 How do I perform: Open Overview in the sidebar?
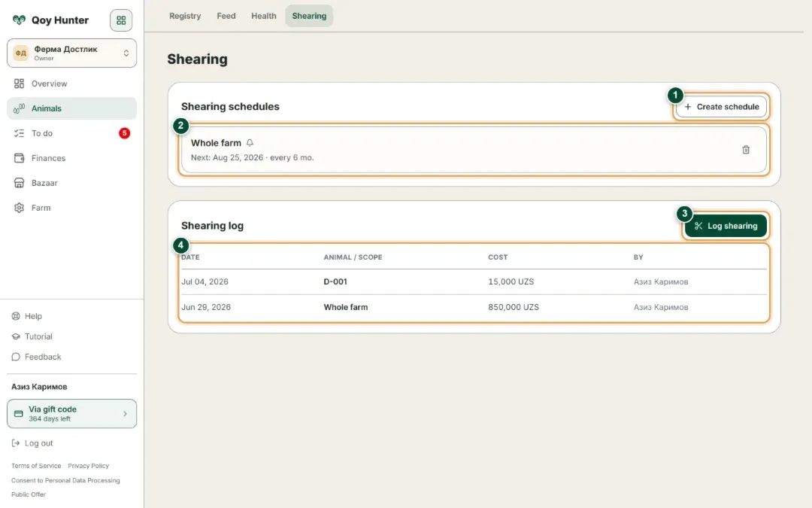[x=71, y=84]
